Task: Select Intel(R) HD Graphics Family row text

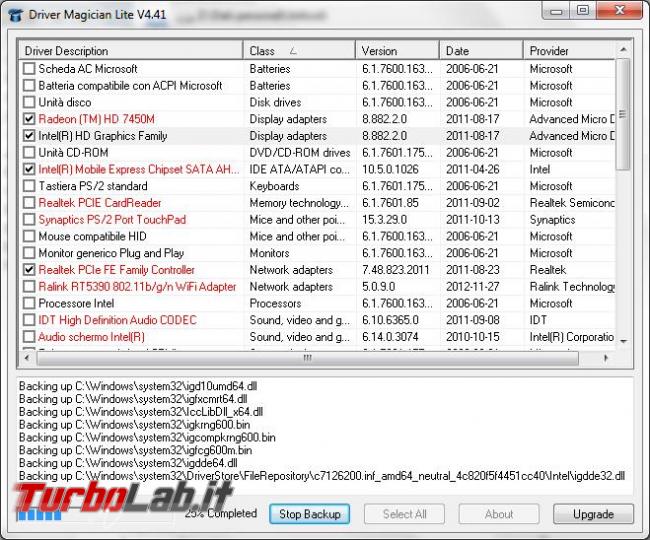Action: tap(103, 136)
